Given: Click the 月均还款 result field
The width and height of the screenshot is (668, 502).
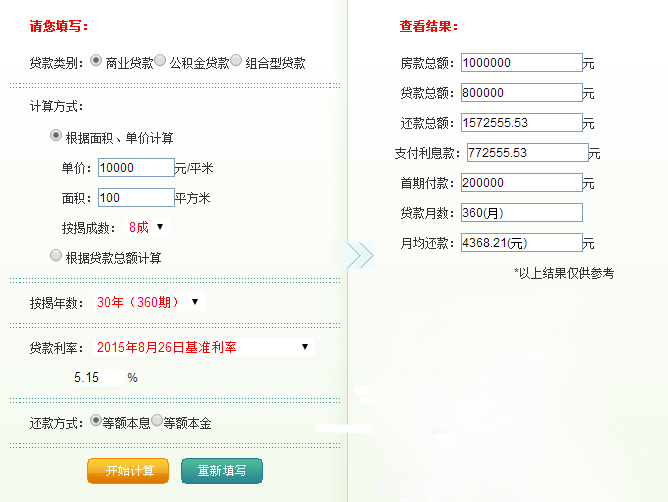Looking at the screenshot, I should pos(520,243).
